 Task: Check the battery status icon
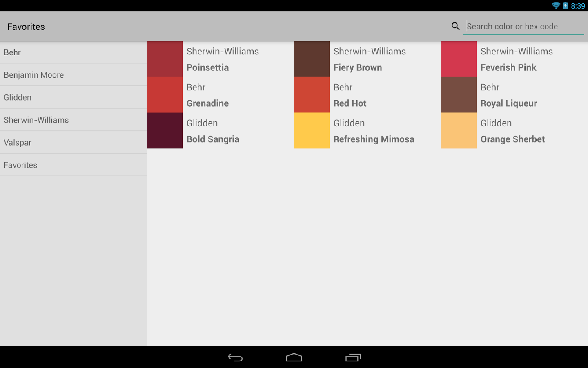(x=566, y=6)
